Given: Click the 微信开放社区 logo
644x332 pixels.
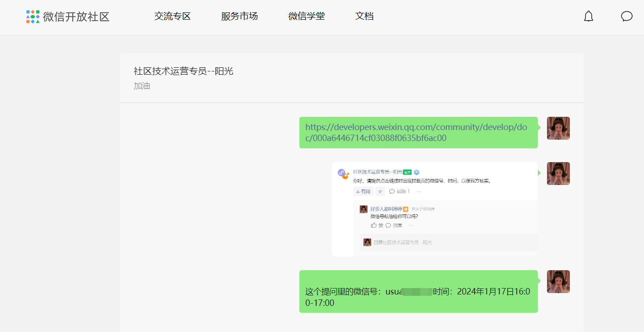Looking at the screenshot, I should pyautogui.click(x=68, y=16).
